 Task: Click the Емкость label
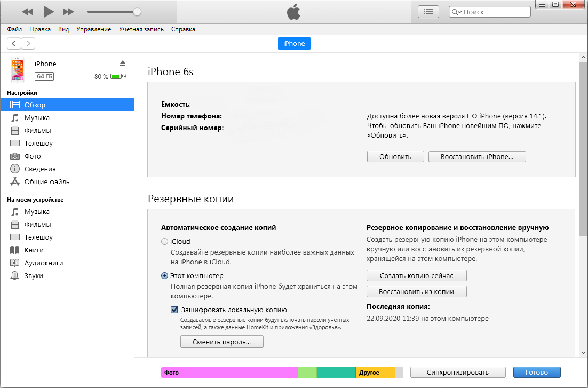coord(176,105)
